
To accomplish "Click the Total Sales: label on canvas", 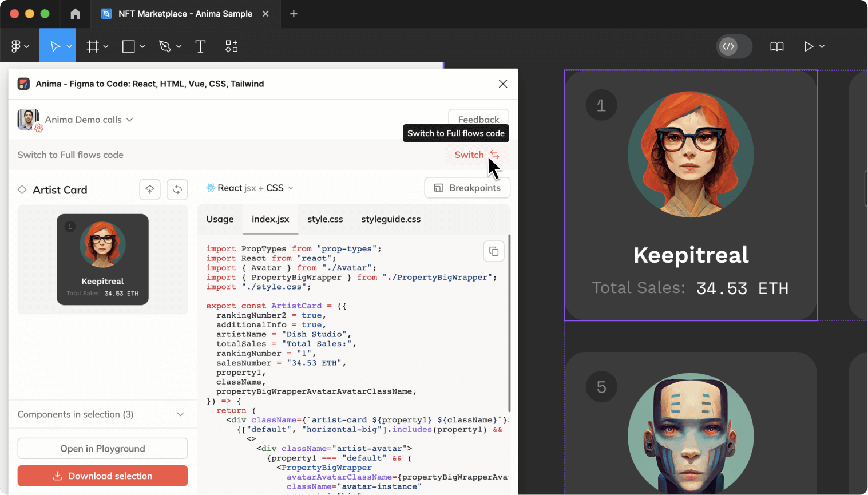I will tap(639, 287).
